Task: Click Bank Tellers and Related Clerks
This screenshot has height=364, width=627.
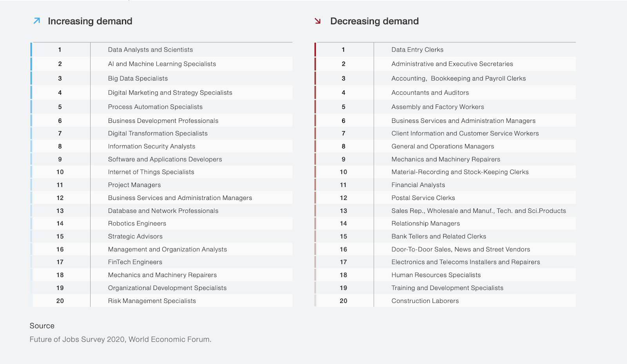Action: pyautogui.click(x=439, y=236)
